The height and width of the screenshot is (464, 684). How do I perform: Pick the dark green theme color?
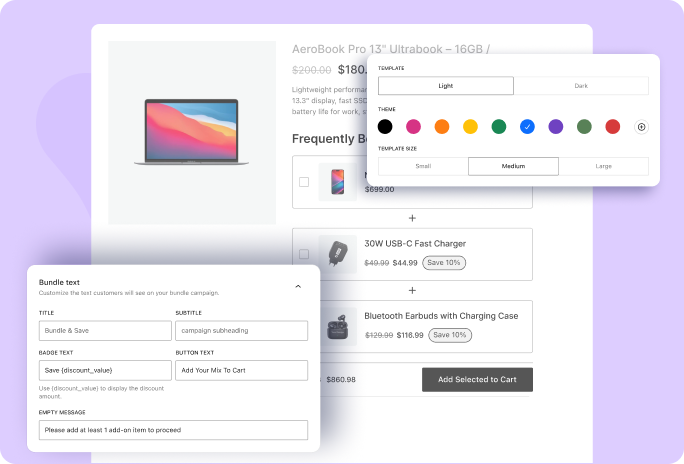499,127
